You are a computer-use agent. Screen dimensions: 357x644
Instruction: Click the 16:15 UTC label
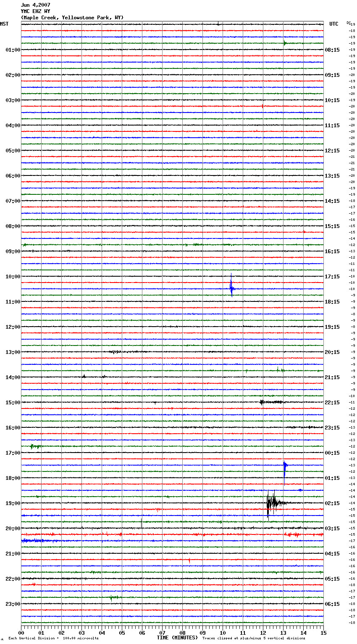click(332, 251)
